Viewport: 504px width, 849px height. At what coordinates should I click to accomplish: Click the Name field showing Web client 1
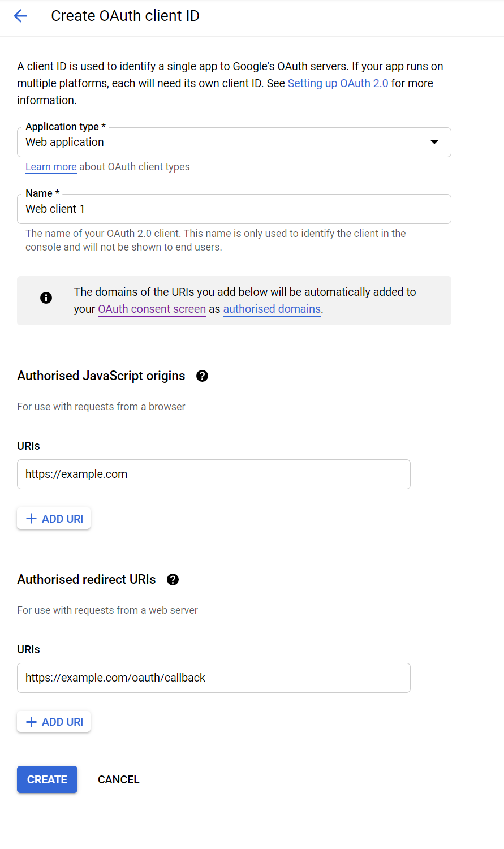(x=234, y=209)
